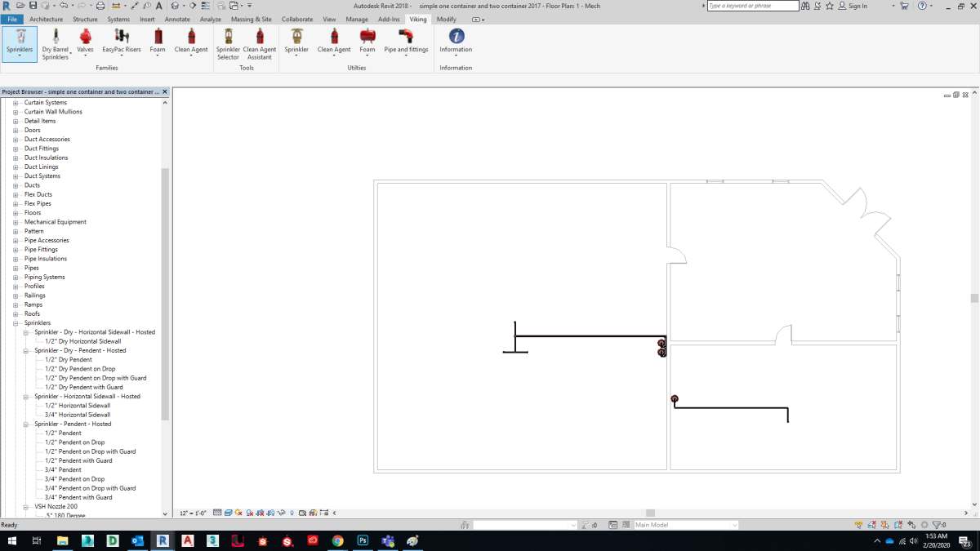The height and width of the screenshot is (551, 980).
Task: Expand the Mechanical Equipment category
Action: (x=16, y=222)
